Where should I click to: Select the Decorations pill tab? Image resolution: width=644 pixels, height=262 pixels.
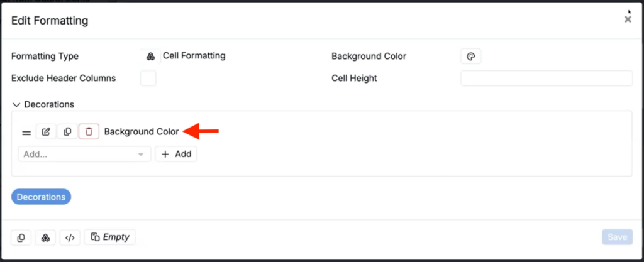click(x=41, y=197)
